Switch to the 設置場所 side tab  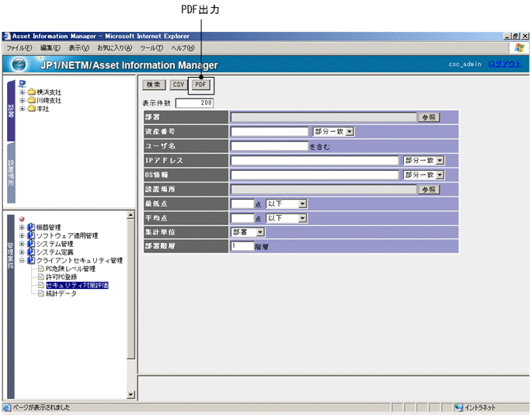pyautogui.click(x=11, y=180)
